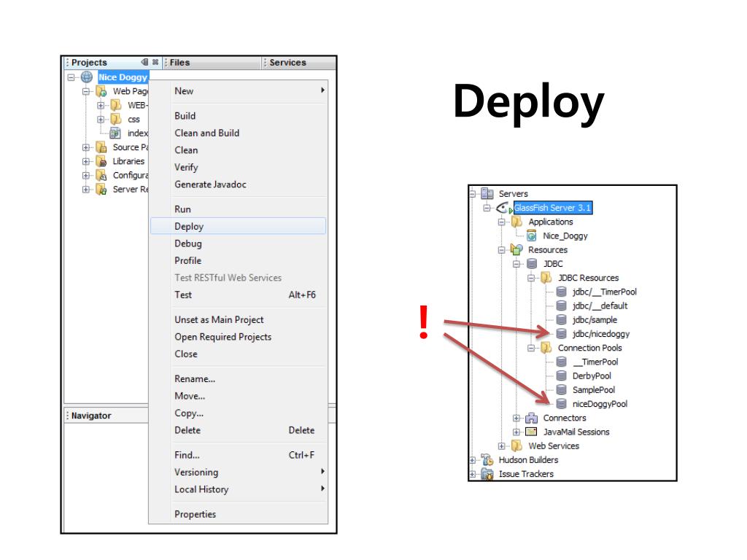Screen dimensions: 747x560
Task: Click the Libraries folder icon
Action: [101, 161]
